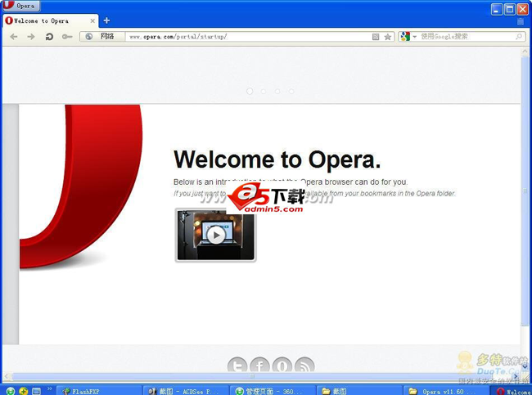Image resolution: width=532 pixels, height=395 pixels.
Task: Select the third slide indicator dot
Action: [x=277, y=92]
